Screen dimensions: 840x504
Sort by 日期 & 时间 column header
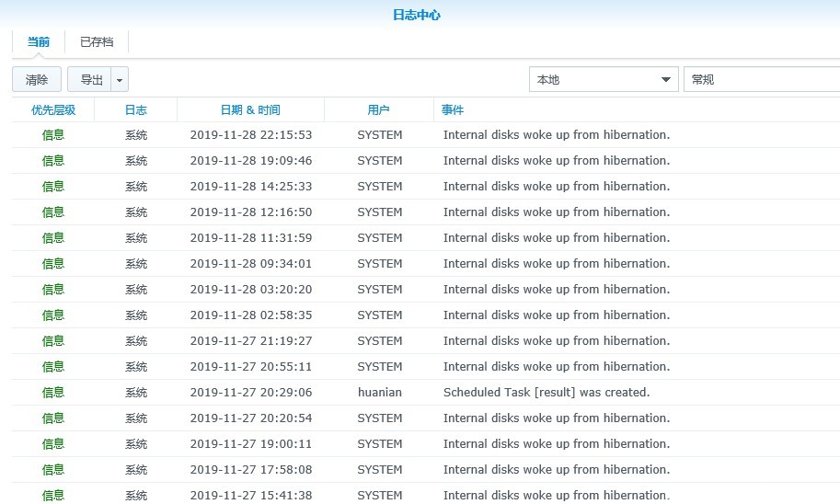tap(250, 109)
